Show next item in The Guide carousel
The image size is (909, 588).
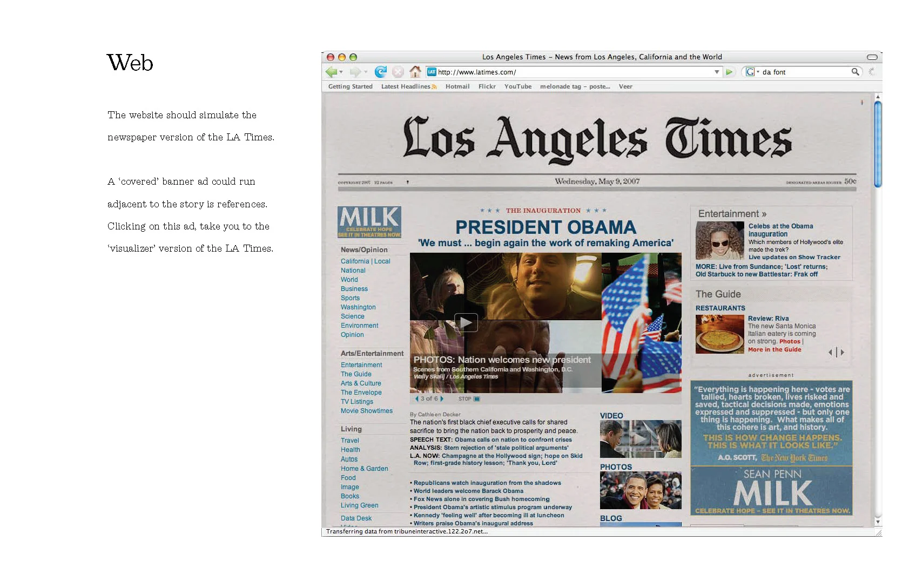click(842, 352)
